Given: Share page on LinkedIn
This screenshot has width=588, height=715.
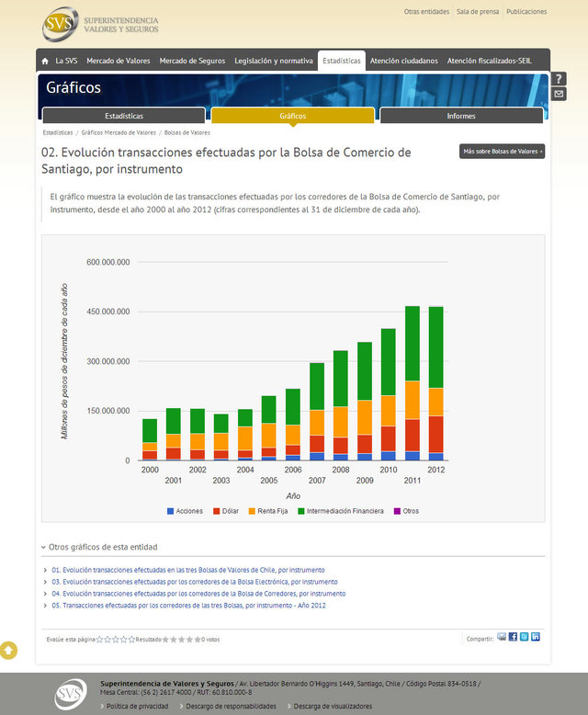Looking at the screenshot, I should (x=536, y=637).
